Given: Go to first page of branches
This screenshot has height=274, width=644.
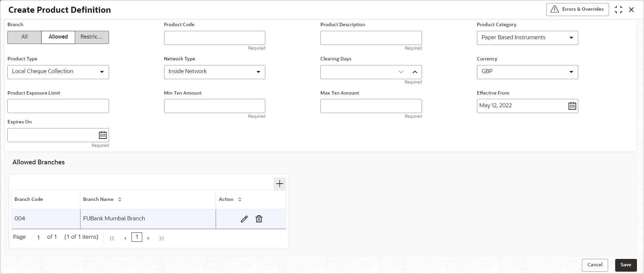Looking at the screenshot, I should (x=112, y=238).
